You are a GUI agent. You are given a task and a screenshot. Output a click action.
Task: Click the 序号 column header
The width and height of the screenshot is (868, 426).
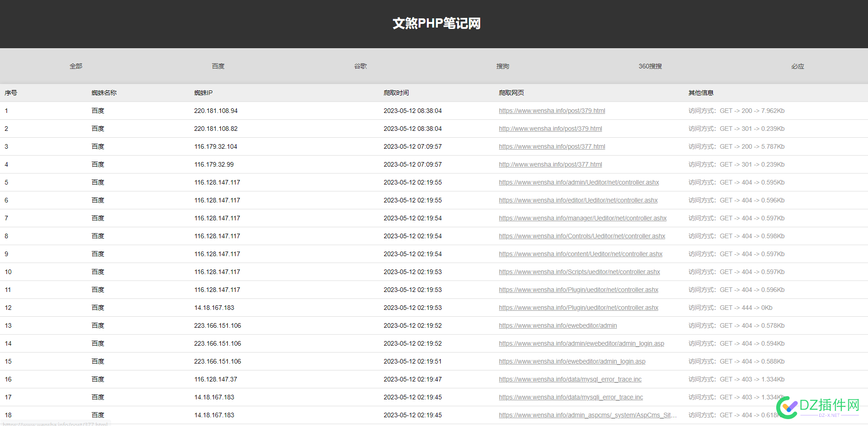[11, 93]
